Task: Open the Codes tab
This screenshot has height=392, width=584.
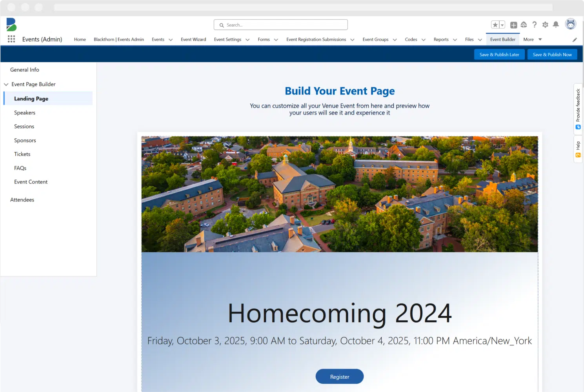Action: coord(411,40)
